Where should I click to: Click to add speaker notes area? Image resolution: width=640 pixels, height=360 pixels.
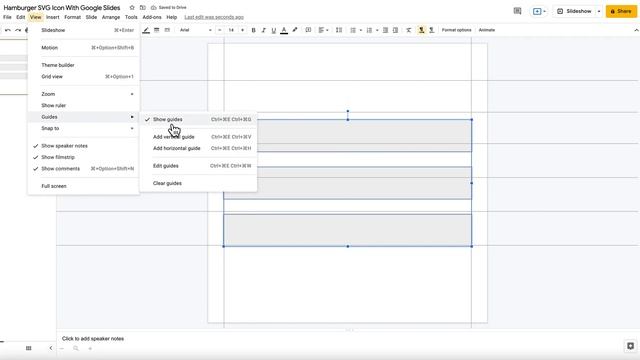(x=93, y=338)
